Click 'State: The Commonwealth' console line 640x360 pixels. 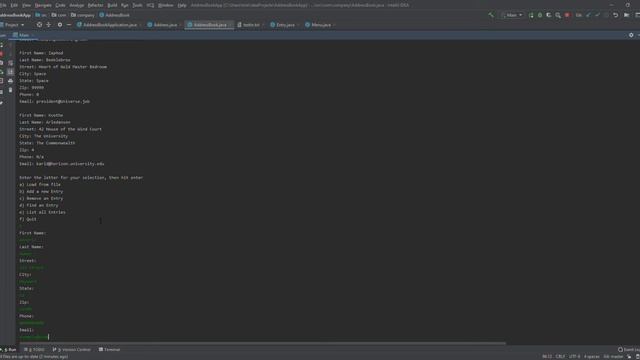click(x=47, y=143)
